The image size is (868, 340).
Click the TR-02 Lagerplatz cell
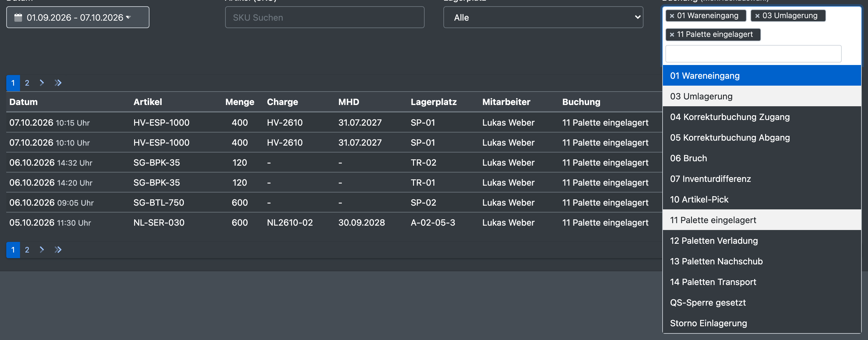click(x=423, y=162)
